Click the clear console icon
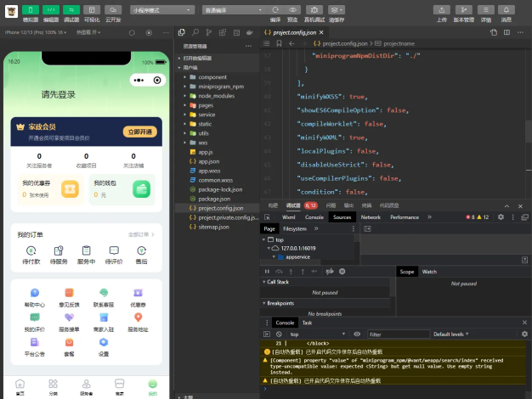Image resolution: width=532 pixels, height=399 pixels. [x=279, y=334]
